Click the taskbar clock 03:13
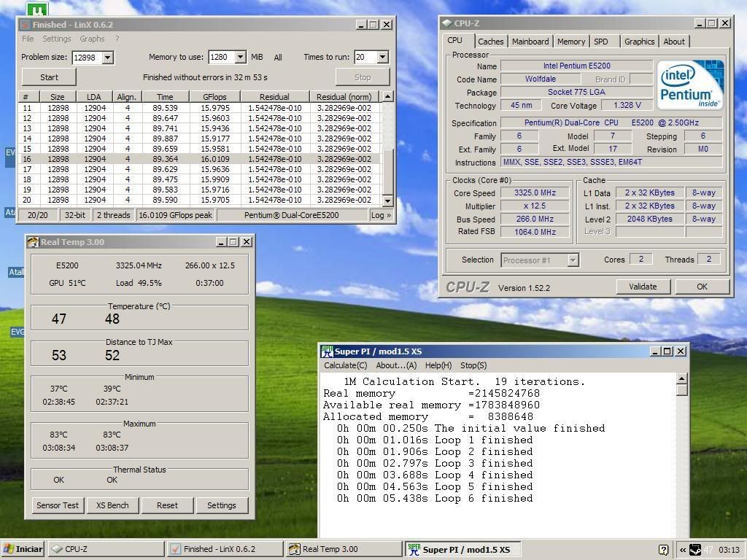 (x=729, y=550)
